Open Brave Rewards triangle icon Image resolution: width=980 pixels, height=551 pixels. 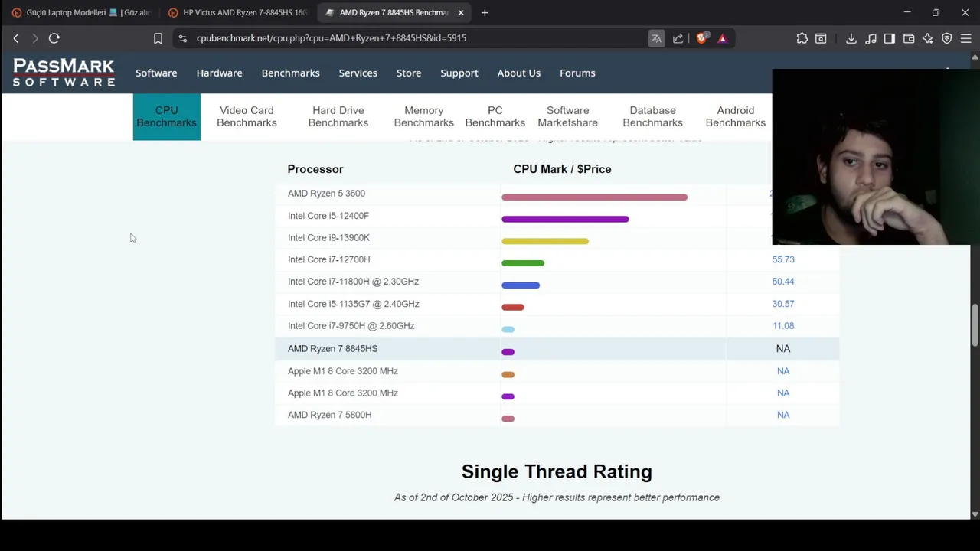[x=722, y=38]
